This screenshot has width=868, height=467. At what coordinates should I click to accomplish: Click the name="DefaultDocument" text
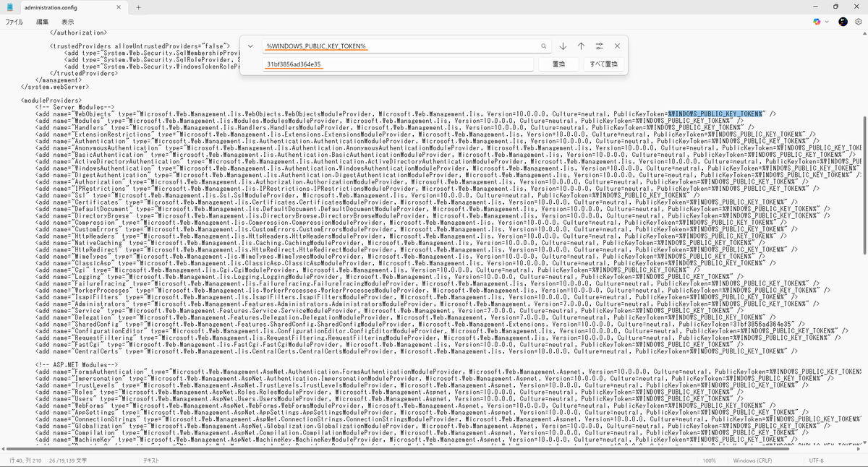(x=95, y=208)
